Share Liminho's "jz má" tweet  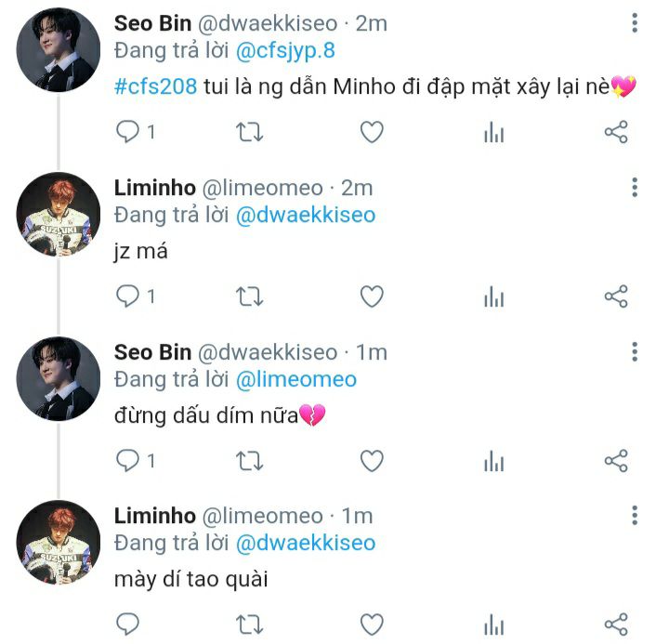point(616,296)
